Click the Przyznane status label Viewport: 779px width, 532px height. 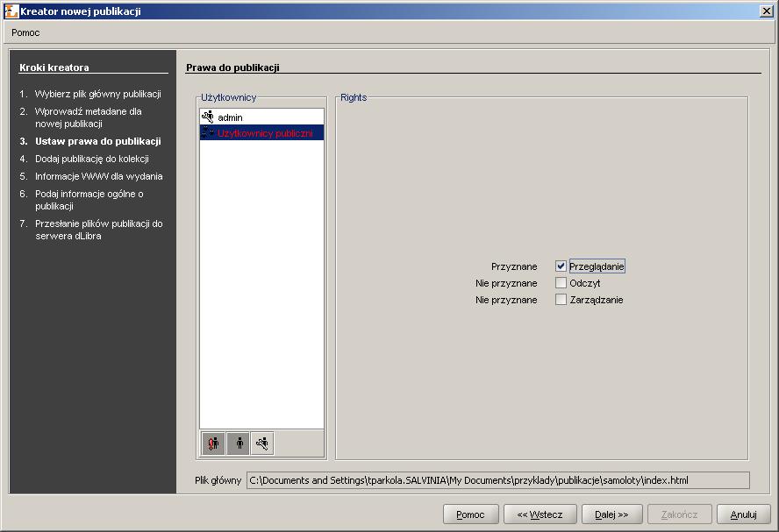pyautogui.click(x=514, y=266)
